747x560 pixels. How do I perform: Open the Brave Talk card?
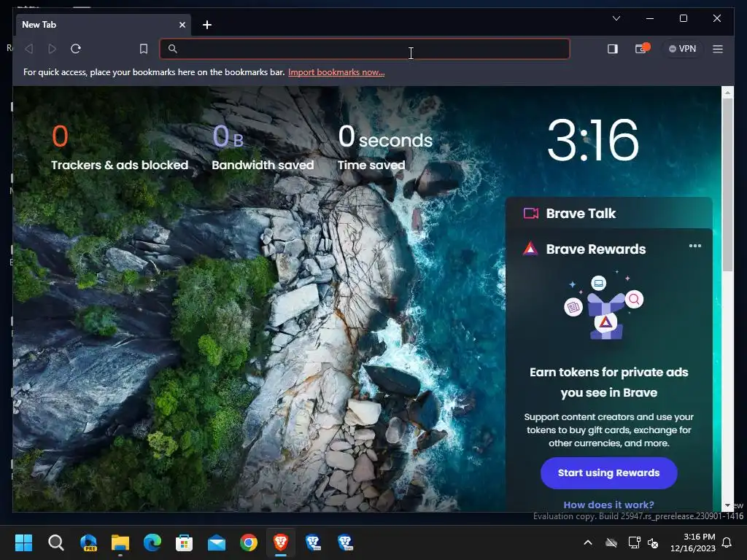pyautogui.click(x=609, y=214)
